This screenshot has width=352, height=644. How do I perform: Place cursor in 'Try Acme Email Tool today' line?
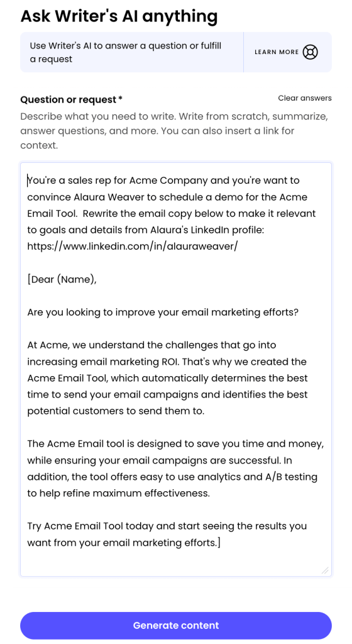point(167,526)
